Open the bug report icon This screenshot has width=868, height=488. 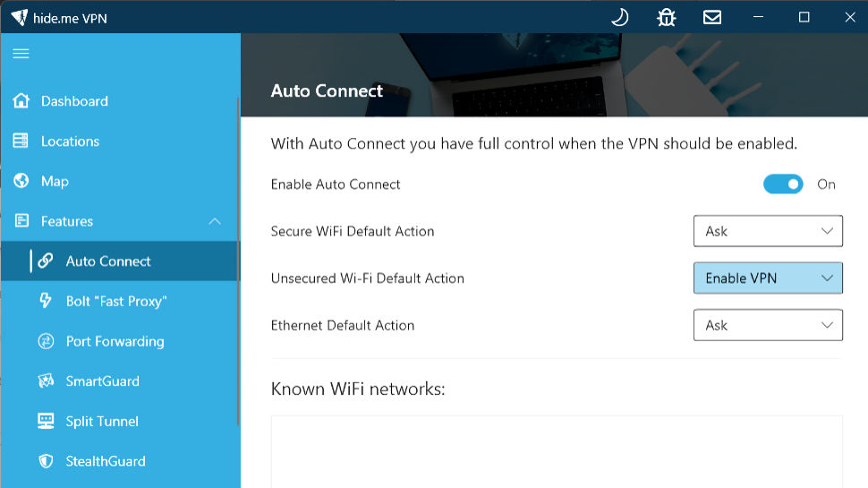666,18
